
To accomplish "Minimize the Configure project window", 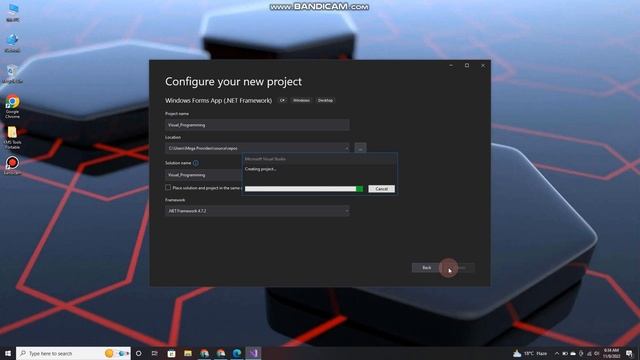I will click(x=451, y=65).
